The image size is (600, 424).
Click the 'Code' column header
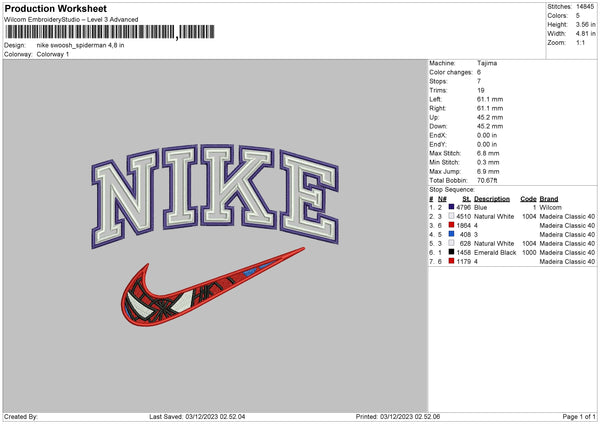528,199
